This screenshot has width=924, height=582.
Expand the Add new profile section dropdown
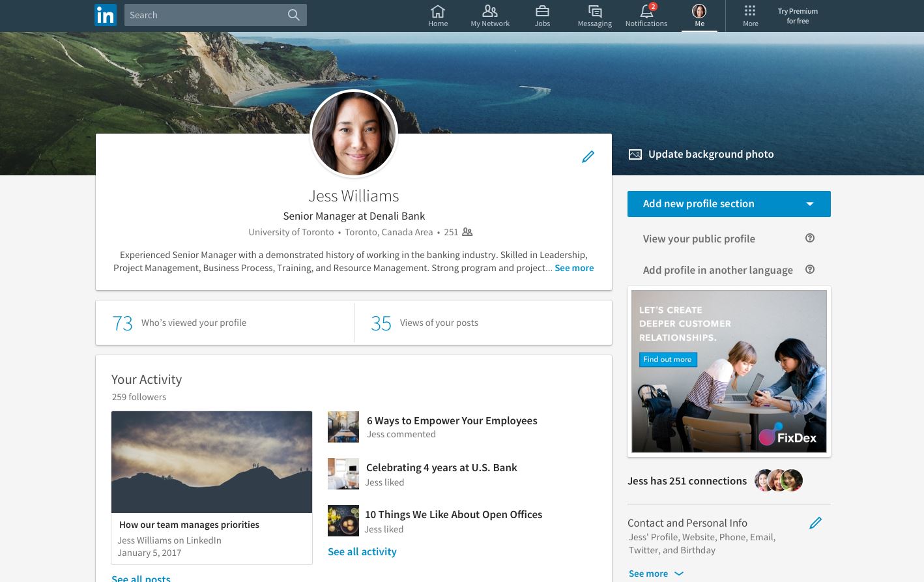click(810, 204)
